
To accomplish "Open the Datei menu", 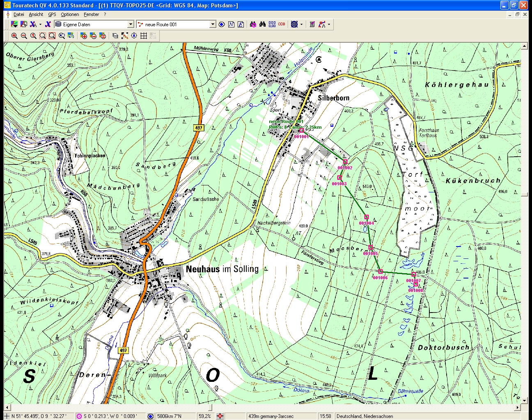I will point(18,14).
